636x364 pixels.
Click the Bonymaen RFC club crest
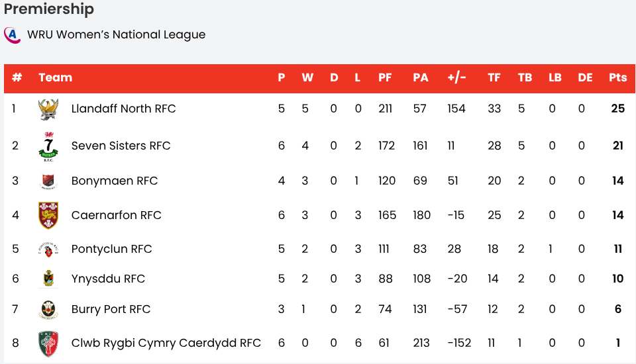(x=48, y=181)
